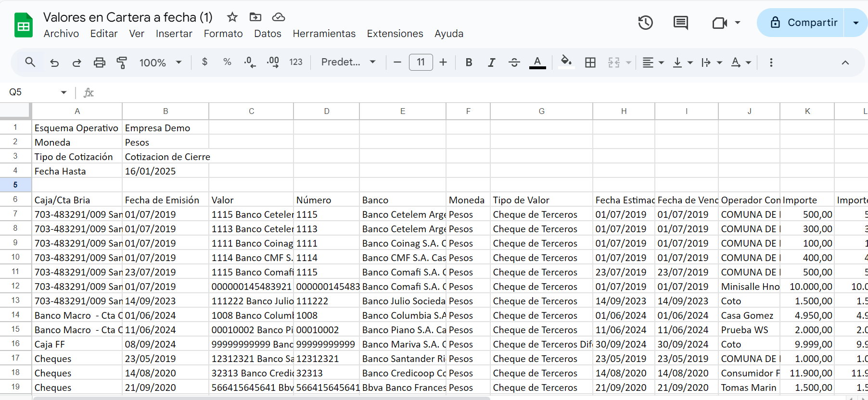This screenshot has height=400, width=868.
Task: Open the text color picker
Action: 537,62
